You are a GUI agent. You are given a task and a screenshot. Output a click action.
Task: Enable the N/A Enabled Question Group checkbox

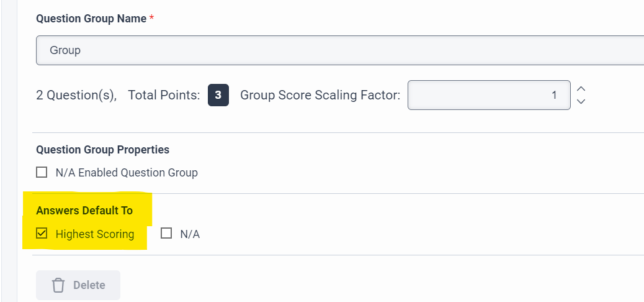[x=42, y=172]
